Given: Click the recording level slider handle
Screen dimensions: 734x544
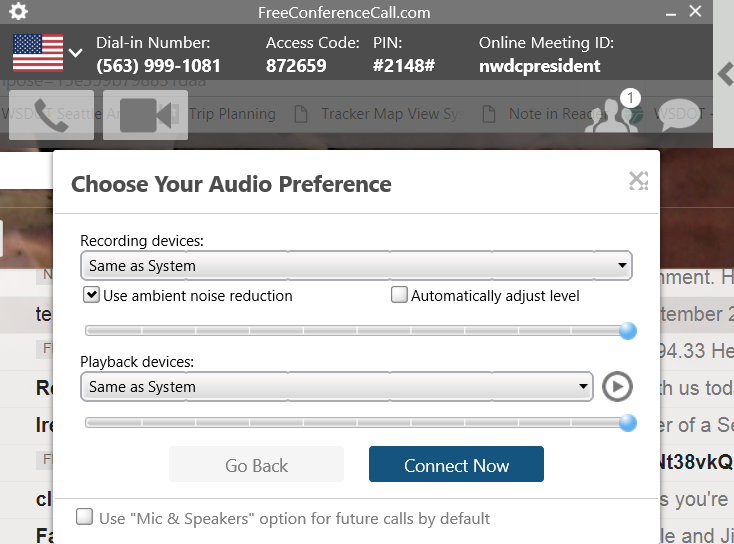Looking at the screenshot, I should [628, 331].
